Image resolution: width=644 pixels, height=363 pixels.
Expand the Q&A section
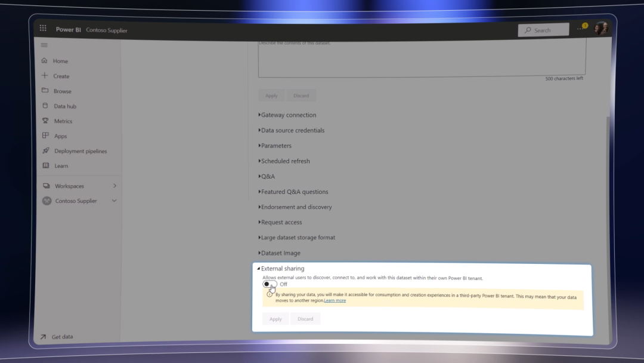click(x=267, y=176)
